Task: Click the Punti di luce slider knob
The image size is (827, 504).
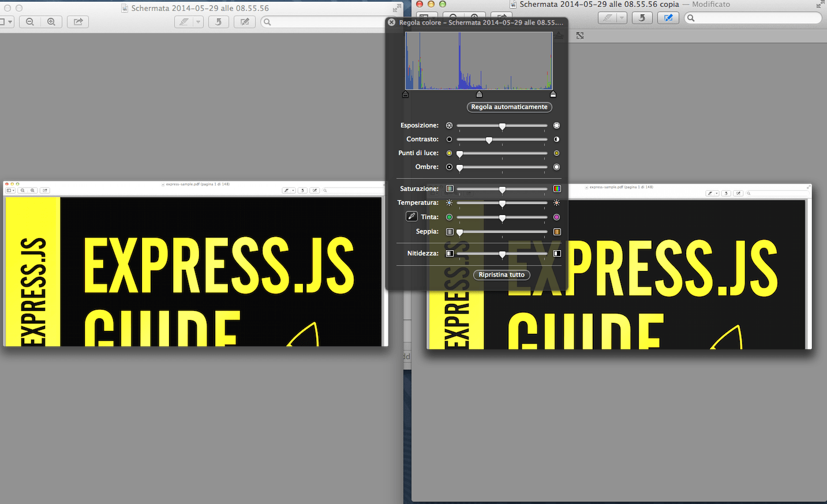Action: 459,153
